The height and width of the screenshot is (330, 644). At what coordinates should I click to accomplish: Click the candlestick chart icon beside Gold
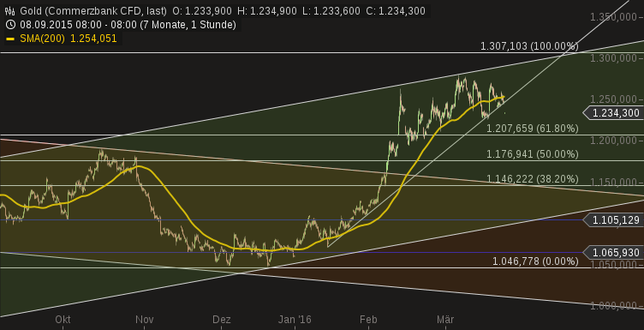coord(10,11)
